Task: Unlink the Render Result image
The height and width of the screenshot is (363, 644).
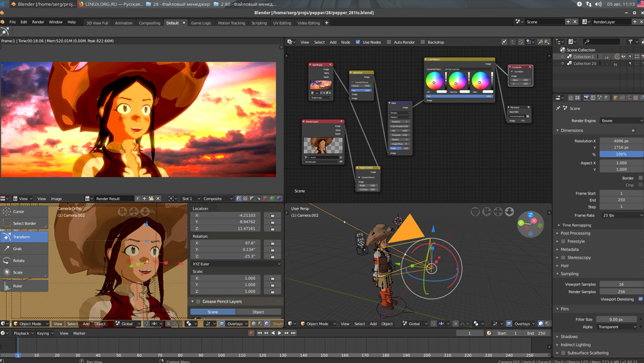Action: (158, 199)
